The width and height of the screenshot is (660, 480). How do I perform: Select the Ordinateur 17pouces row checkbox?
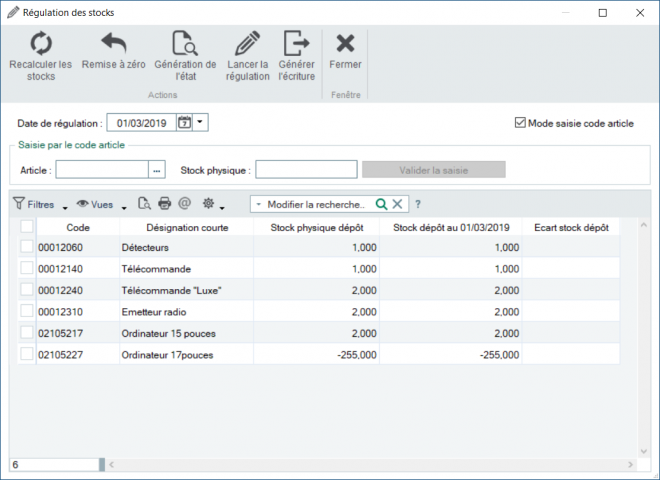pyautogui.click(x=27, y=354)
